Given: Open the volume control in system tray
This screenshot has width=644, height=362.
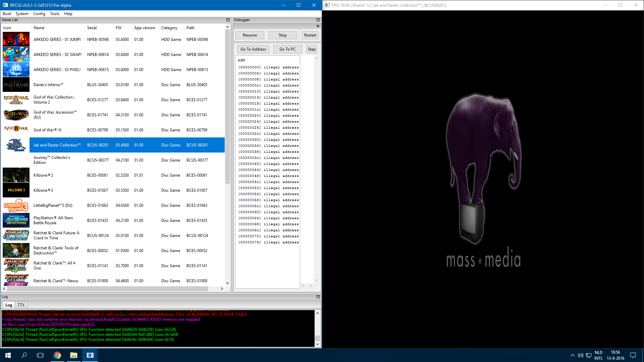Looking at the screenshot, I should 580,355.
